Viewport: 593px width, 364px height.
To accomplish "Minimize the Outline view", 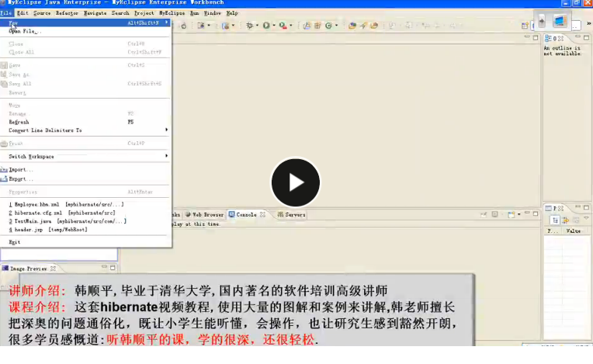I will 577,37.
